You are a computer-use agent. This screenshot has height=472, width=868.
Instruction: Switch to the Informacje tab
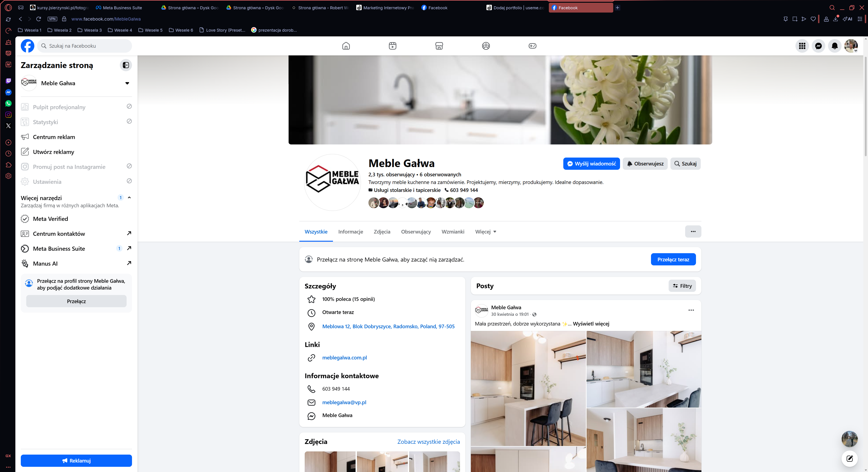[350, 232]
